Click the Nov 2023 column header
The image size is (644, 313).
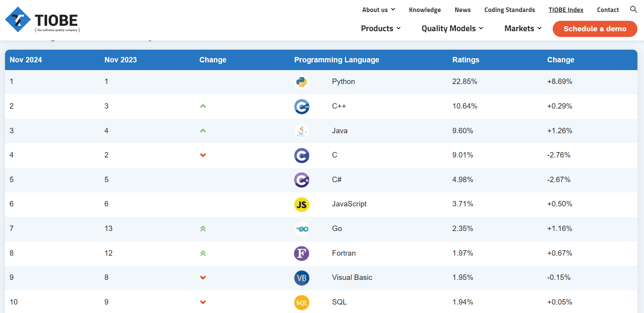click(121, 60)
